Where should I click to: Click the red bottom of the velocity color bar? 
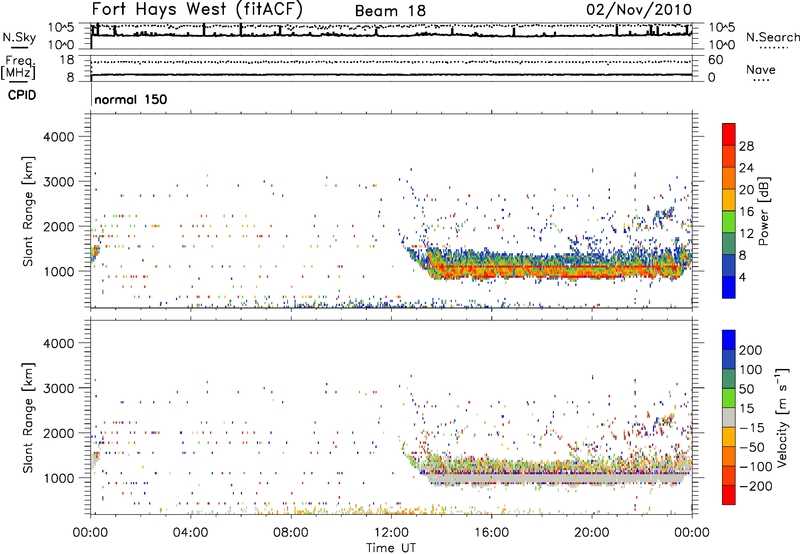click(x=729, y=495)
